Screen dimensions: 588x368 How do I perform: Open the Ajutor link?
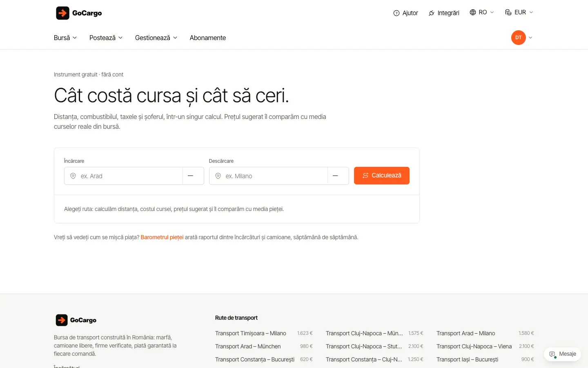tap(406, 13)
